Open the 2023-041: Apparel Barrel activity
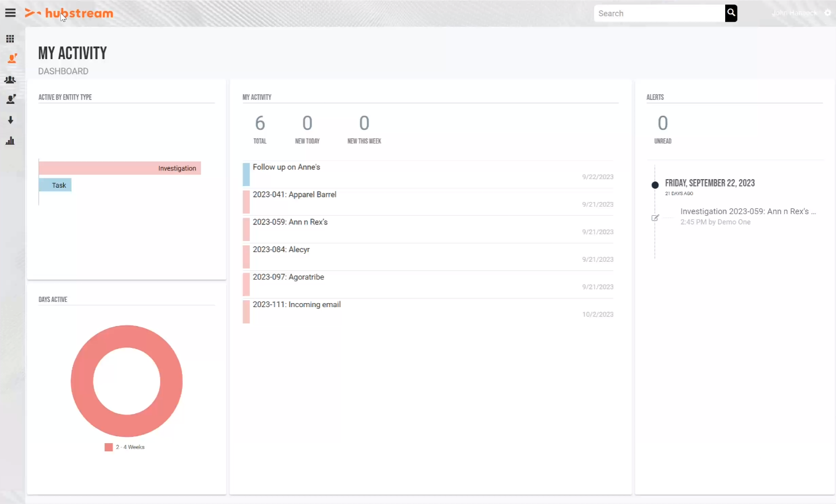The width and height of the screenshot is (836, 504). click(295, 195)
